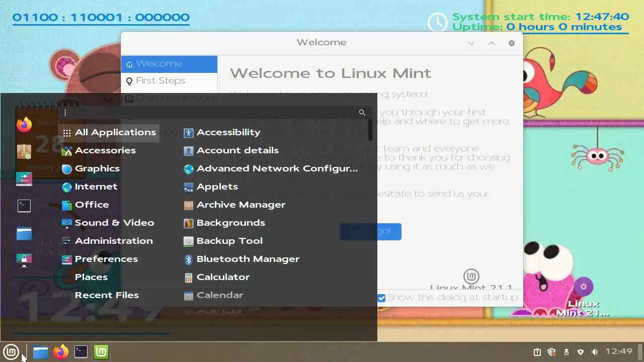Click the menu search input field
Screen dimensions: 644x362
coord(215,113)
